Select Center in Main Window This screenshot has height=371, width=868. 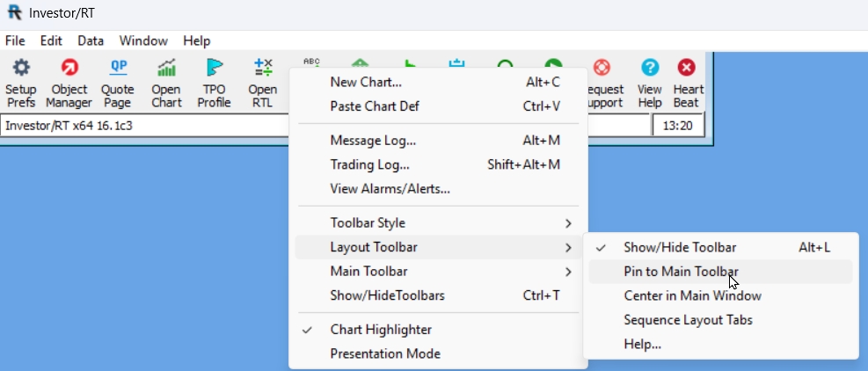pos(720,295)
